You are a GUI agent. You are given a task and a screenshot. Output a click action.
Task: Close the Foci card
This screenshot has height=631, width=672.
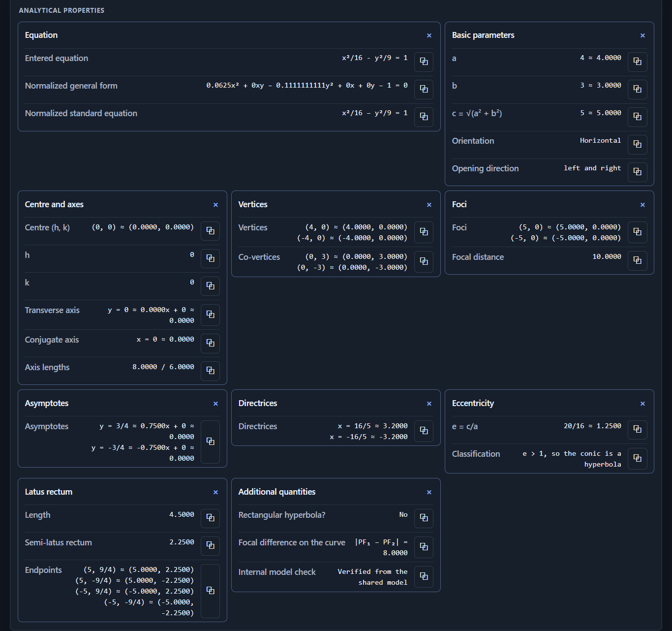tap(642, 205)
